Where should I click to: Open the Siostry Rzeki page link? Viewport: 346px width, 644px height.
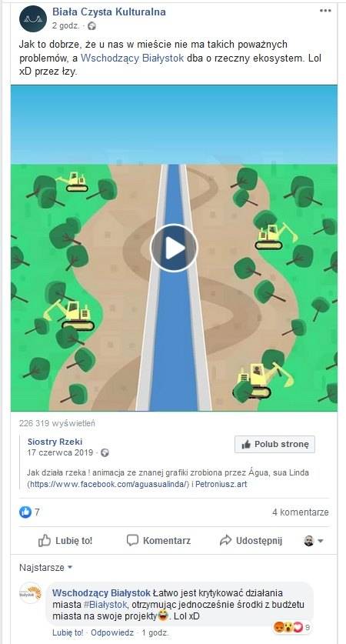55,442
